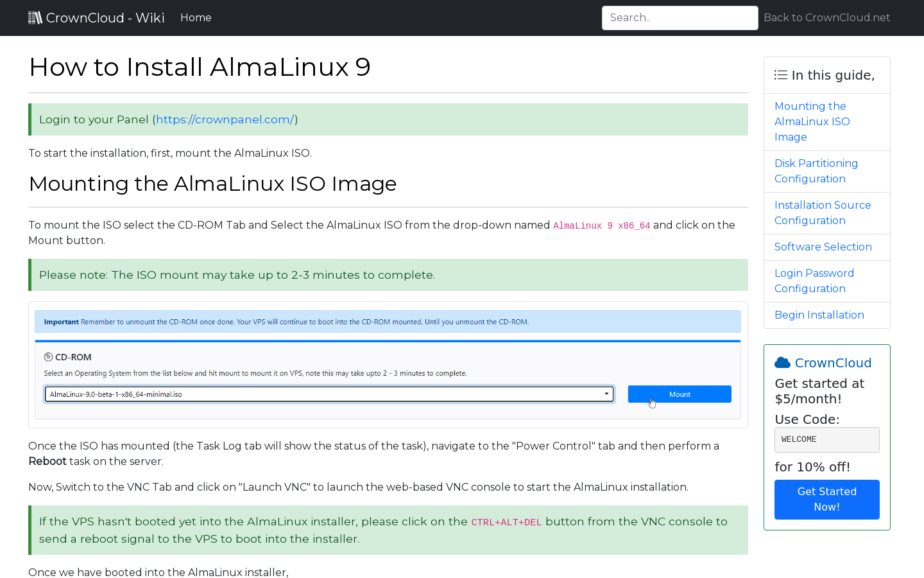Navigate to Software Selection
The width and height of the screenshot is (924, 578).
tap(823, 247)
